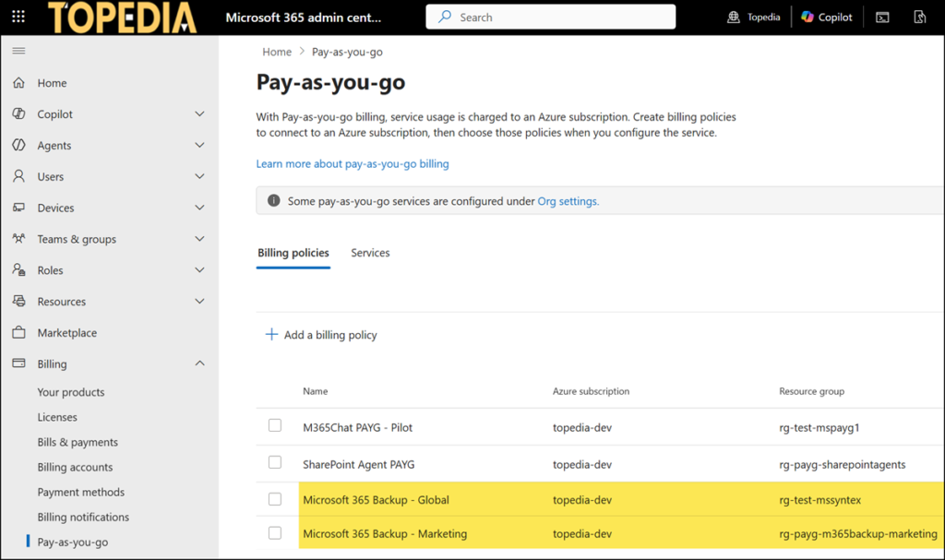The width and height of the screenshot is (945, 560).
Task: Open SharePoint Agent PAYG policy
Action: pyautogui.click(x=359, y=464)
